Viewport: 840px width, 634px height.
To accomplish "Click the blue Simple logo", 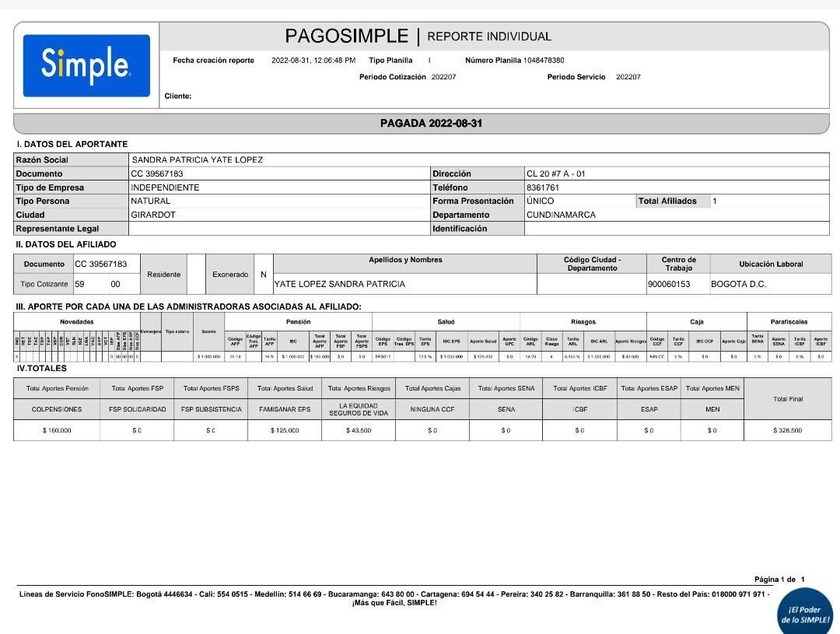I will tap(86, 65).
